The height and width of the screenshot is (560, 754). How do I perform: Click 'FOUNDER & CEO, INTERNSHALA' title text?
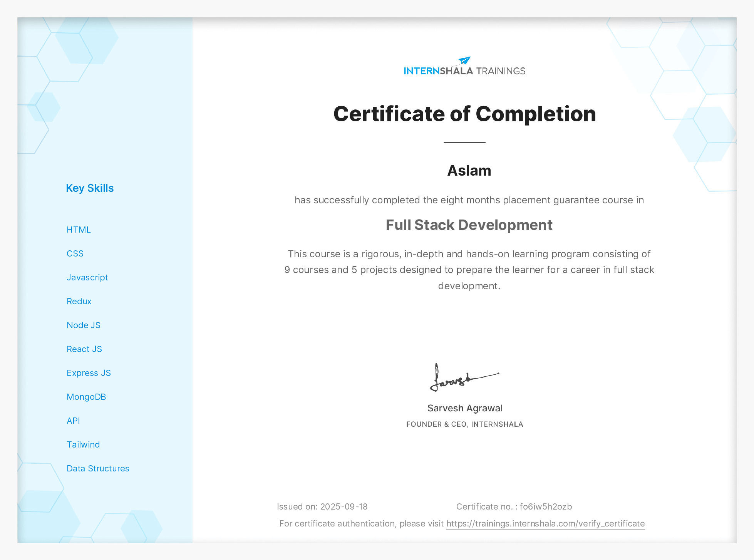[x=465, y=424]
